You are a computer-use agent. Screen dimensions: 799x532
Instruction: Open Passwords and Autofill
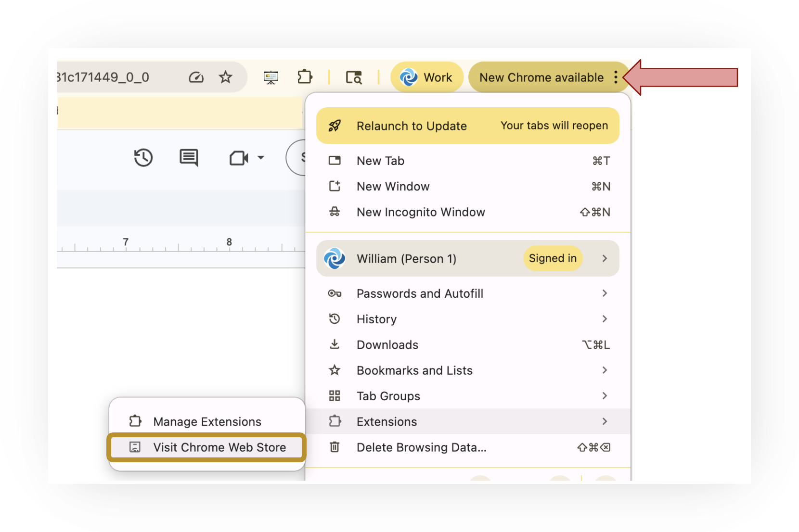tap(468, 293)
